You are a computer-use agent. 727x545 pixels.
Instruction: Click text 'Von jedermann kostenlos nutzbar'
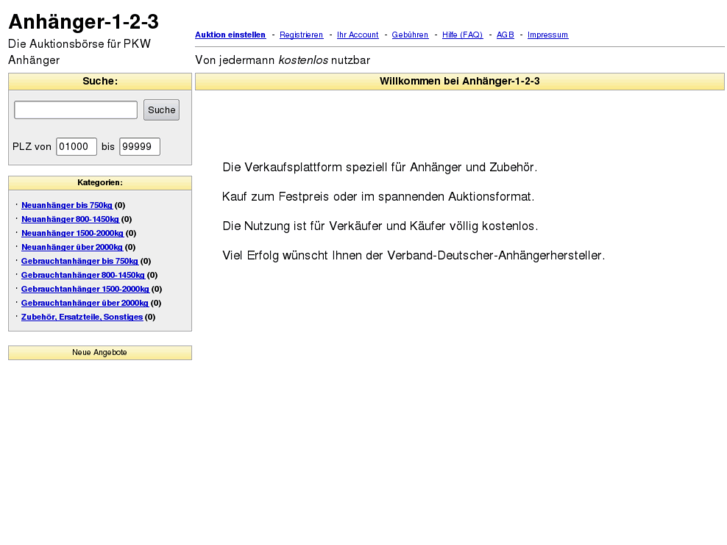pos(282,60)
